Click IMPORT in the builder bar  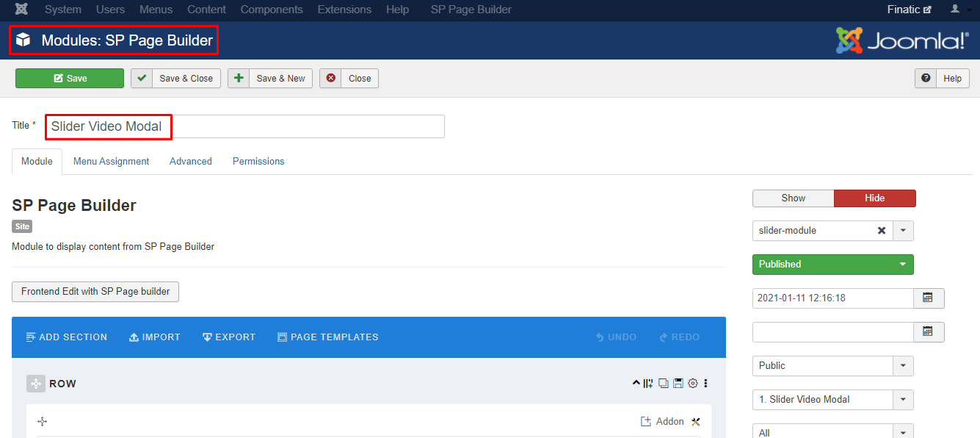pos(154,337)
